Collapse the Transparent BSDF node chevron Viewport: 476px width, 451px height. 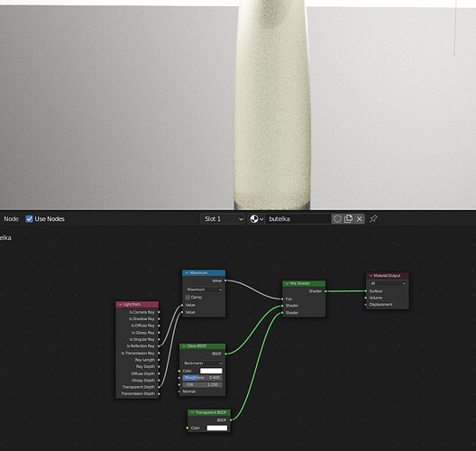click(x=192, y=412)
